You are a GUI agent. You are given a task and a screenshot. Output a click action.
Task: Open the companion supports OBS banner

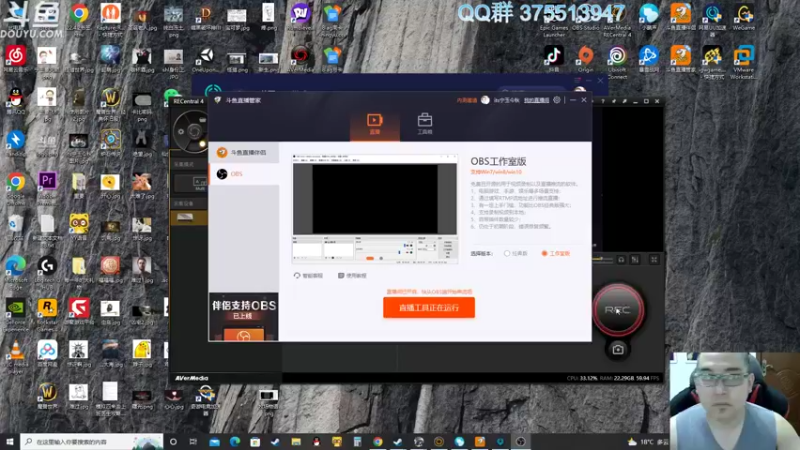(x=244, y=316)
